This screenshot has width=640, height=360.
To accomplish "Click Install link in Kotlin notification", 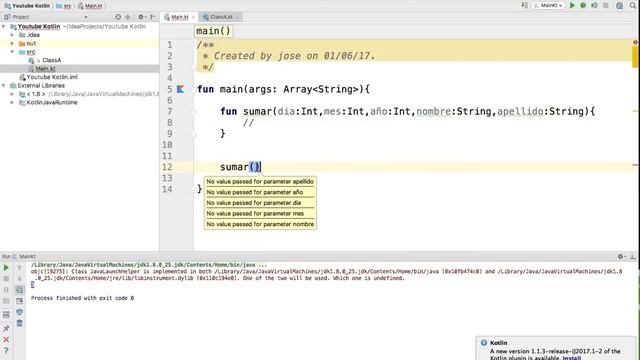I will 571,358.
